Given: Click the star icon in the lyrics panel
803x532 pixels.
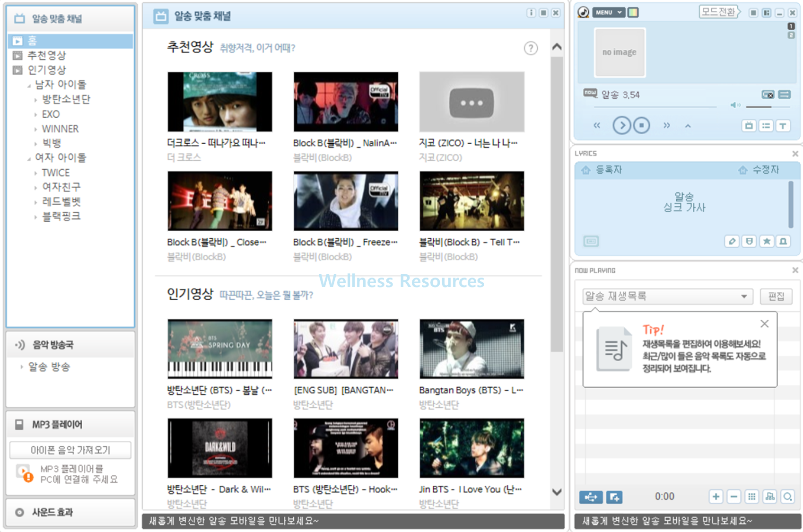Looking at the screenshot, I should tap(767, 242).
